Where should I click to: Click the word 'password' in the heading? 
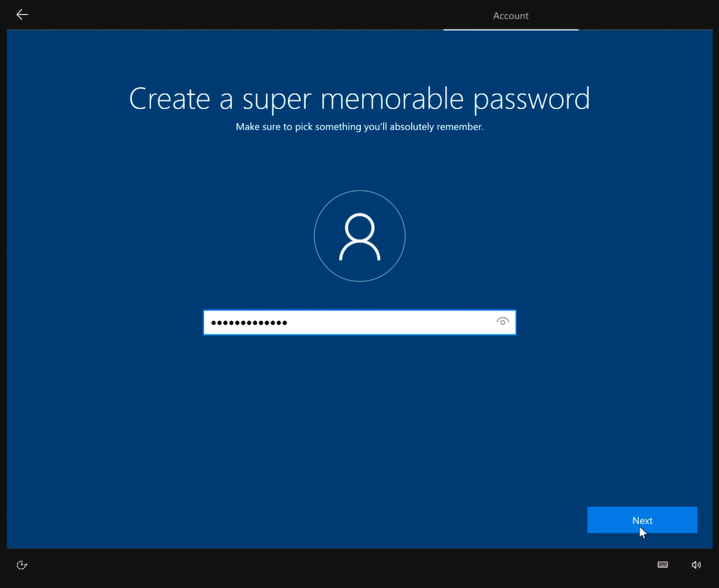pyautogui.click(x=529, y=100)
